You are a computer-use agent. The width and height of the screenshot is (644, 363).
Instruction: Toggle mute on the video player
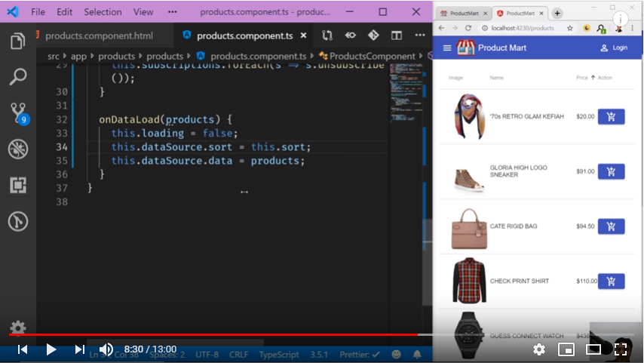pos(106,349)
